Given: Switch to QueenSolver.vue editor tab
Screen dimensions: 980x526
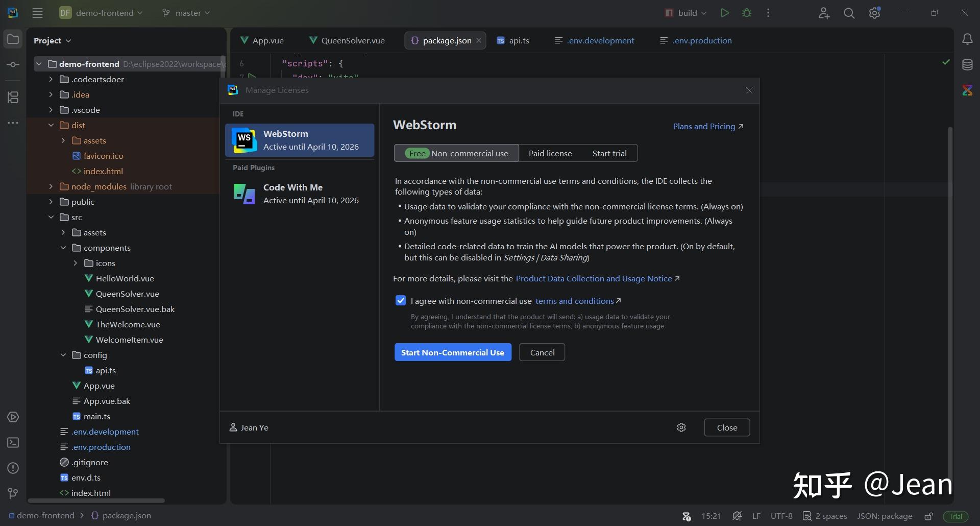Looking at the screenshot, I should [347, 40].
